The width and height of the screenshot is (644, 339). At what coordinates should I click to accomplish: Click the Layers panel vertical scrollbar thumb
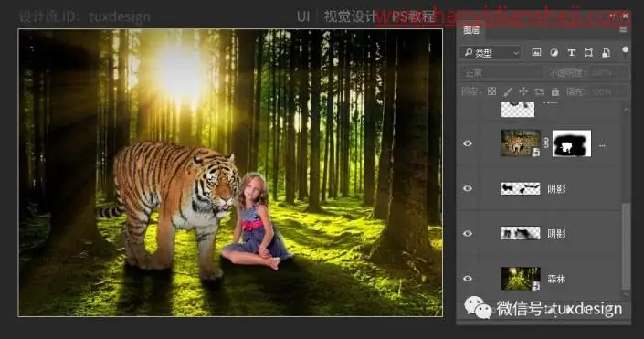pos(626,245)
